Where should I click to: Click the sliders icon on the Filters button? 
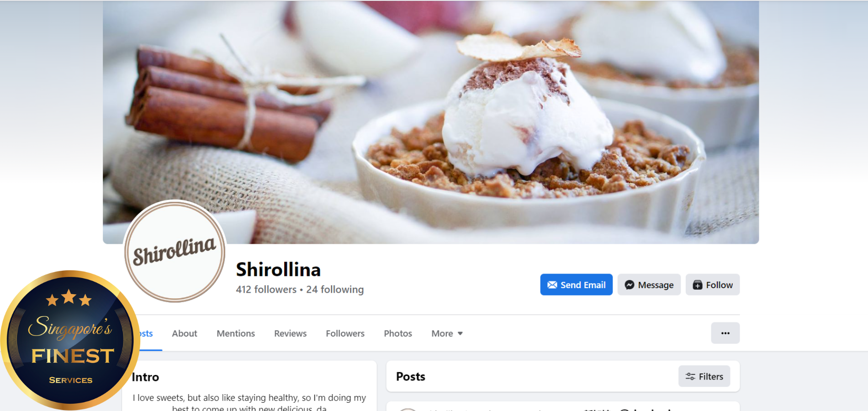pos(690,376)
